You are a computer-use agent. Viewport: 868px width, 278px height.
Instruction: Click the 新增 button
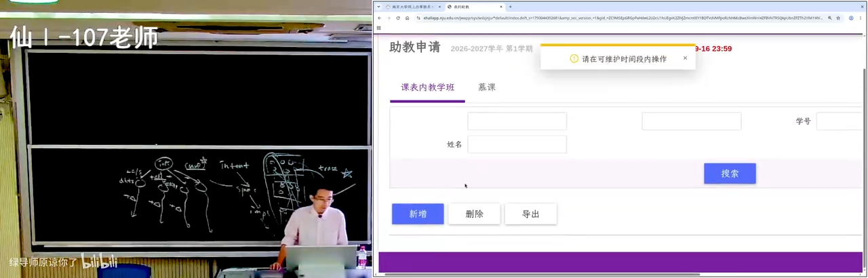(418, 214)
